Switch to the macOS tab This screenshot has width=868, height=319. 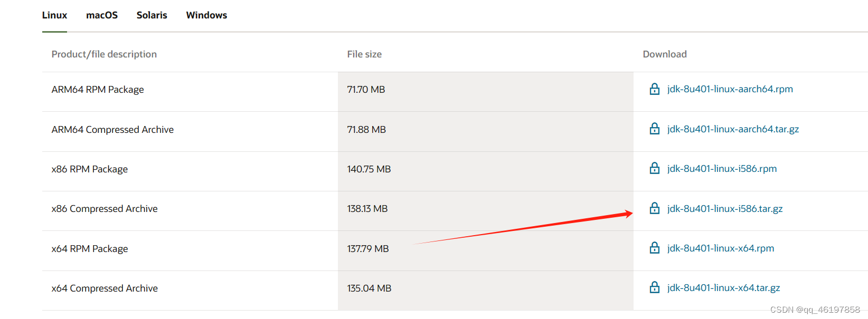pos(102,15)
